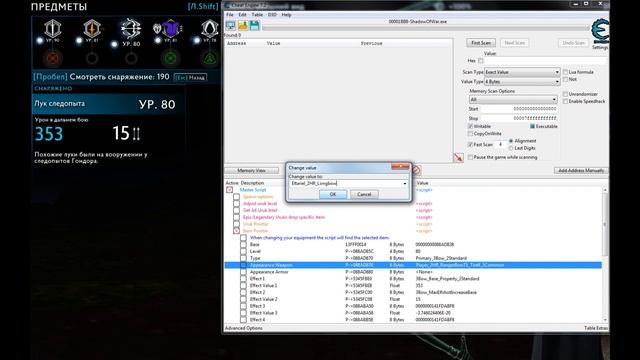Open the Edit menu

(242, 15)
